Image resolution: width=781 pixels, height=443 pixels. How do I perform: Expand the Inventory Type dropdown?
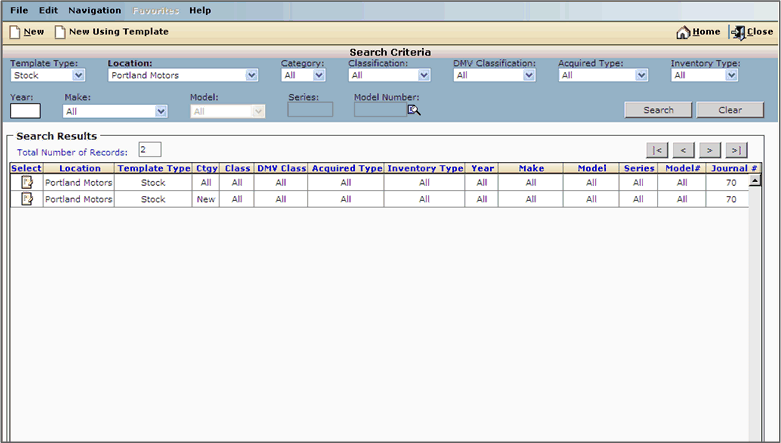pos(704,75)
